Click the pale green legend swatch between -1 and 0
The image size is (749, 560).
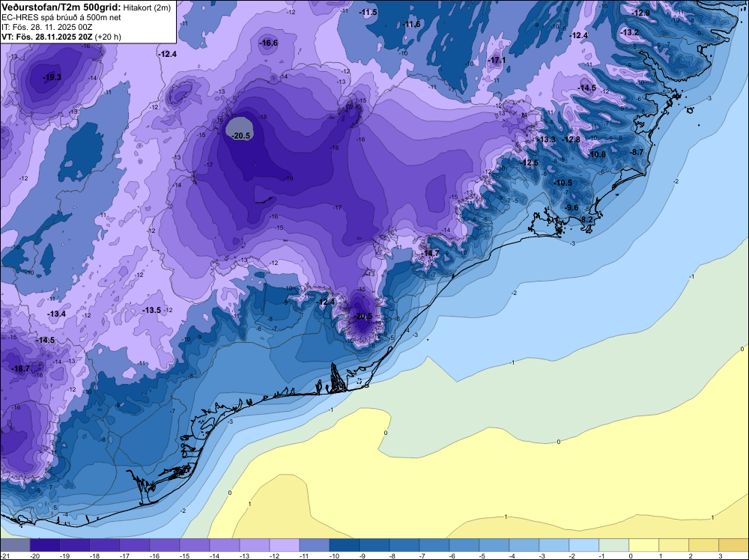614,545
